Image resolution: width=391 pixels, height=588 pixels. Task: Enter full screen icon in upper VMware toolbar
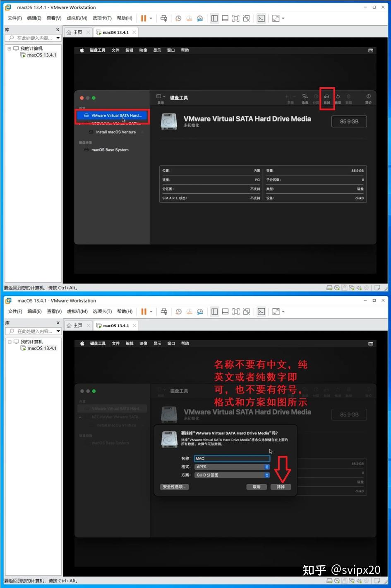pyautogui.click(x=236, y=18)
